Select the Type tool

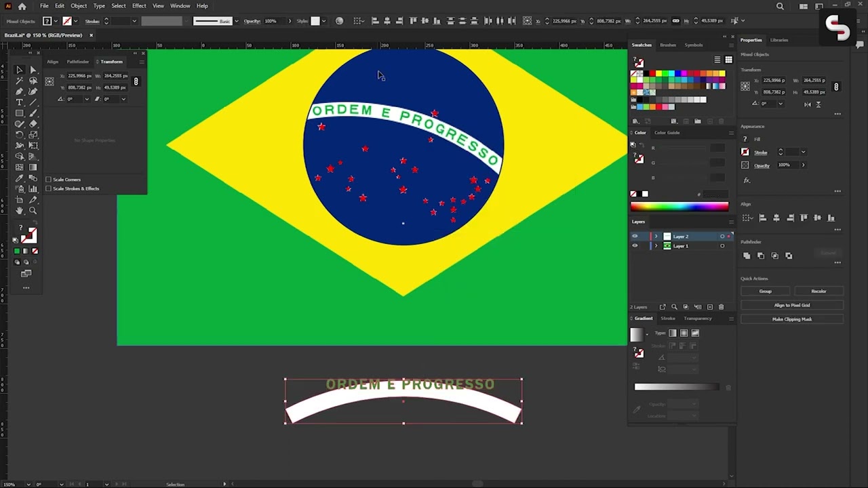20,102
